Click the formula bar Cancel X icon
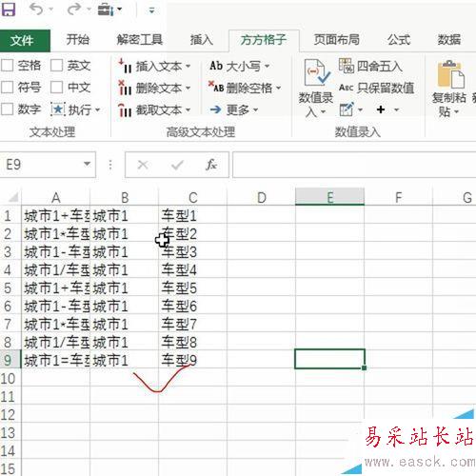The height and width of the screenshot is (476, 476). [143, 165]
